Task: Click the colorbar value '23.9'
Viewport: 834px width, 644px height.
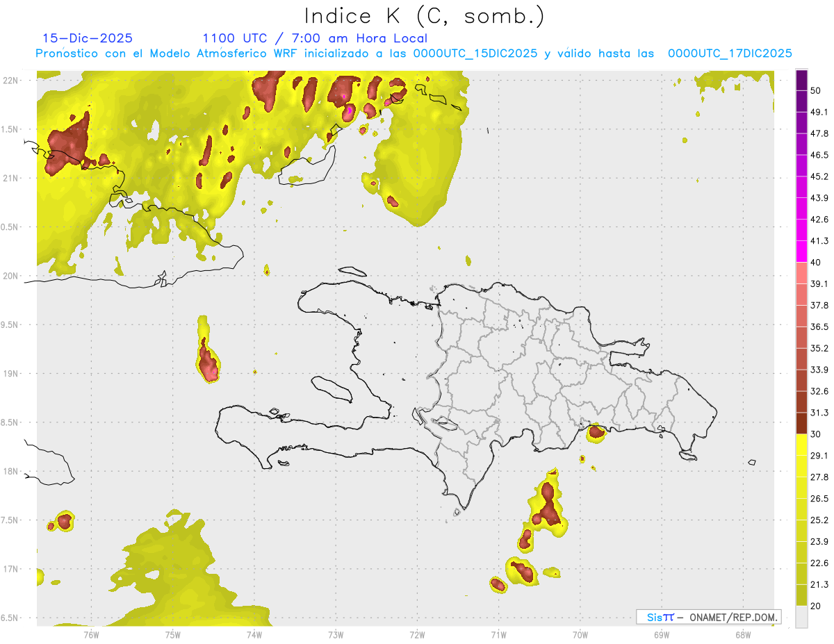Action: [819, 541]
